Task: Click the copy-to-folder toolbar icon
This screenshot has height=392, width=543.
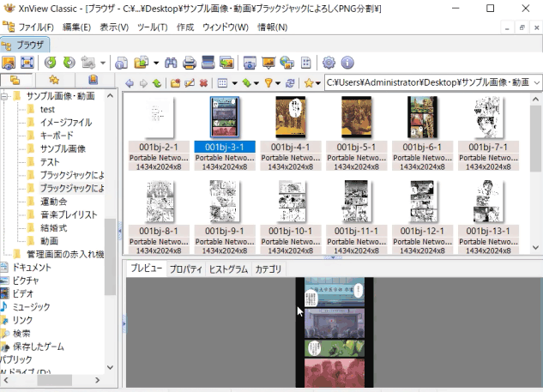Action: pos(142,63)
